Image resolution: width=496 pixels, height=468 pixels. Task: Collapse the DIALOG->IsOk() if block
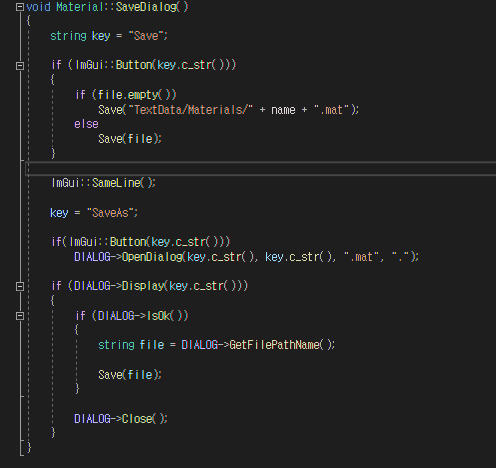[20, 316]
